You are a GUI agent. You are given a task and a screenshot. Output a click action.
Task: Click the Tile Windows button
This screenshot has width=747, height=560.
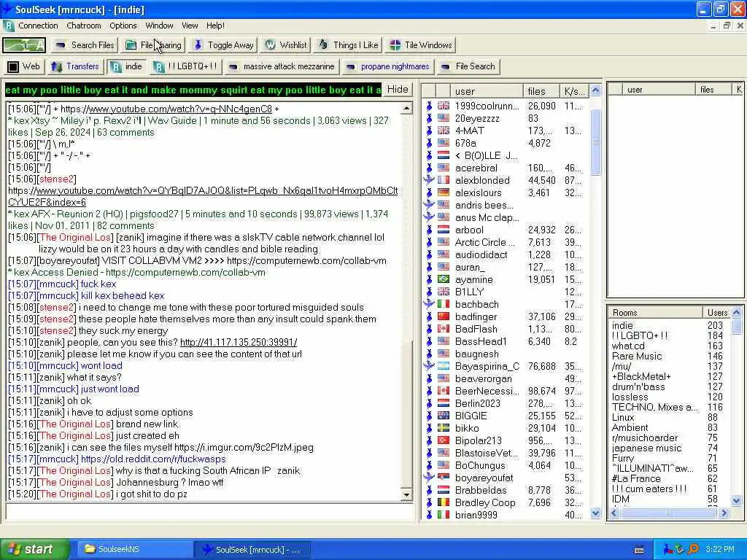tap(421, 45)
